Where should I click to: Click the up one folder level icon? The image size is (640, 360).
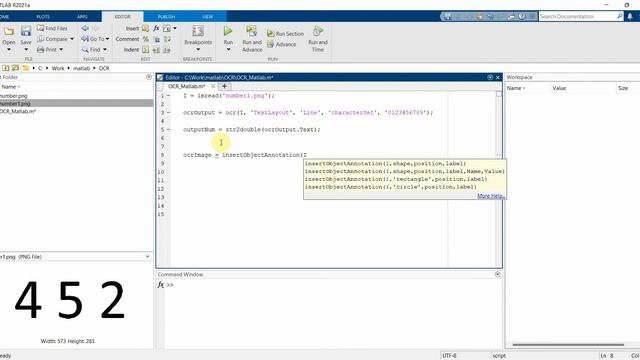tap(6, 68)
